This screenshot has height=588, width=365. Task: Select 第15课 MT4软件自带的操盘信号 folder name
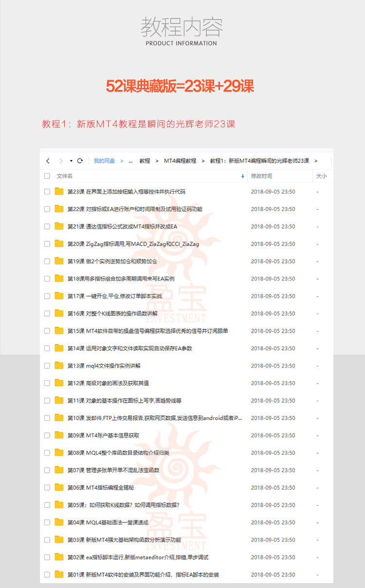(148, 331)
